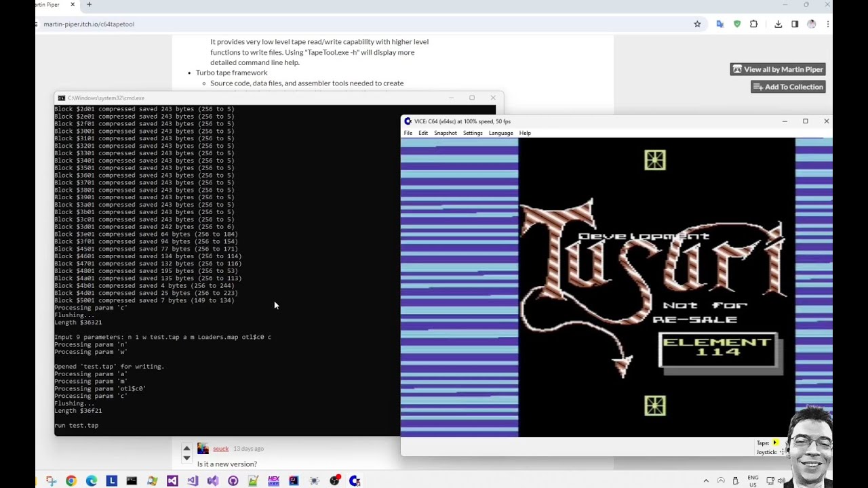The image size is (868, 488).
Task: Open Snipping tool in taskbar
Action: point(51,481)
